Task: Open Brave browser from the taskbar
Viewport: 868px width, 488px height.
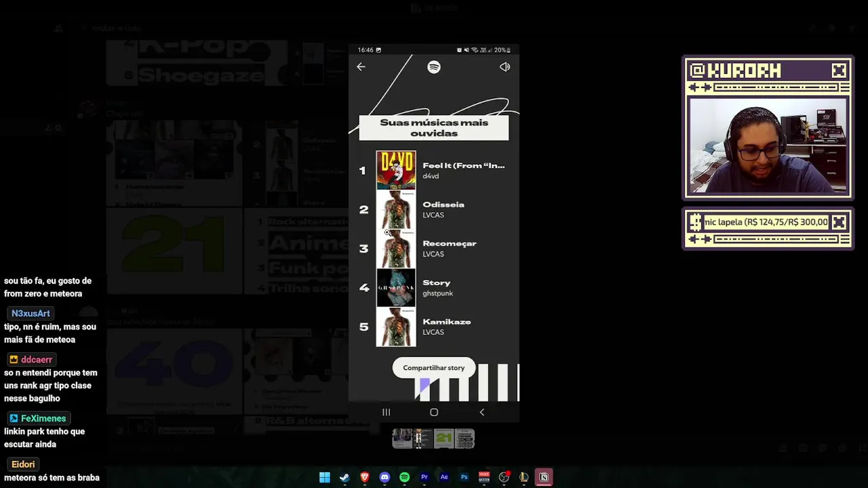Action: (x=365, y=477)
